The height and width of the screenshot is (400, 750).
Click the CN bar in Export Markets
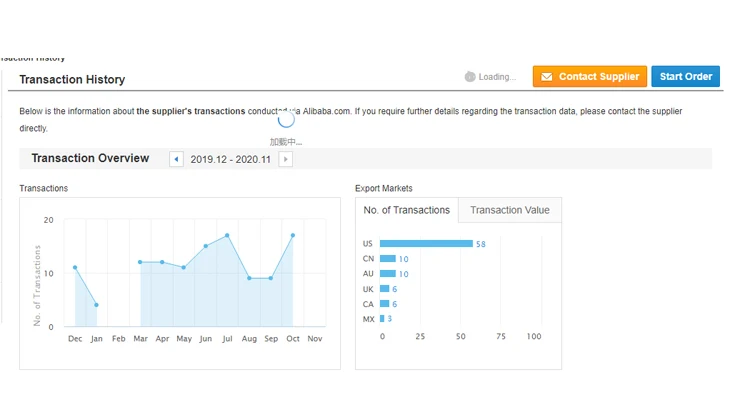coord(387,258)
